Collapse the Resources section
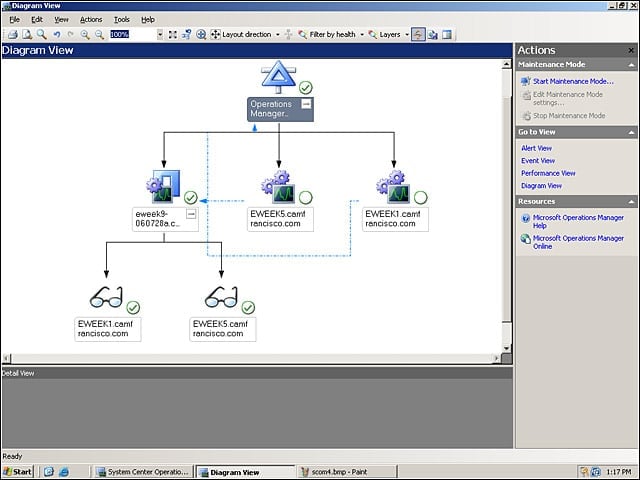The height and width of the screenshot is (480, 640). tap(631, 202)
